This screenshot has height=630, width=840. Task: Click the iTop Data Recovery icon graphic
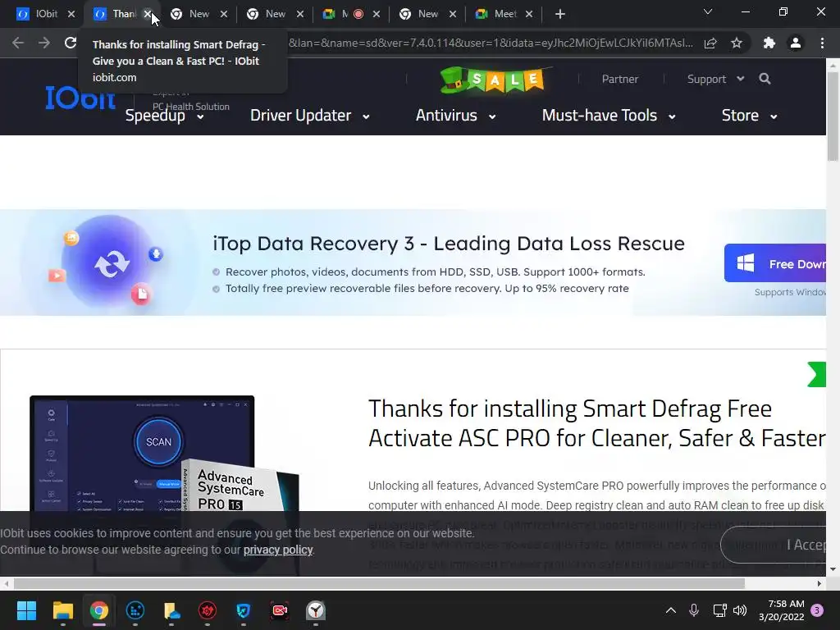(110, 262)
